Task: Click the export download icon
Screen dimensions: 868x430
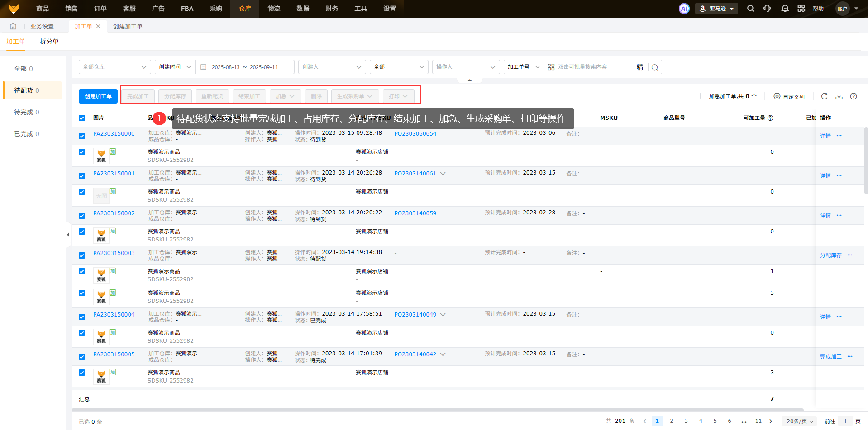Action: [x=839, y=96]
